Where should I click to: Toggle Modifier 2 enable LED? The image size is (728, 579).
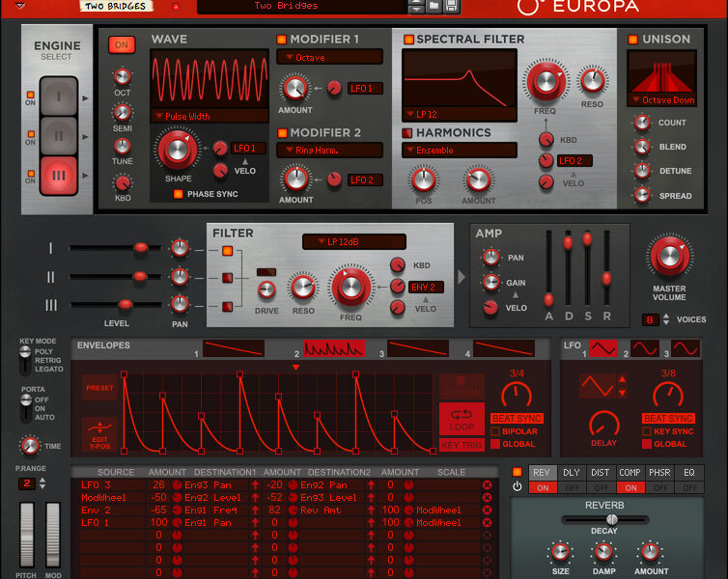coord(281,133)
